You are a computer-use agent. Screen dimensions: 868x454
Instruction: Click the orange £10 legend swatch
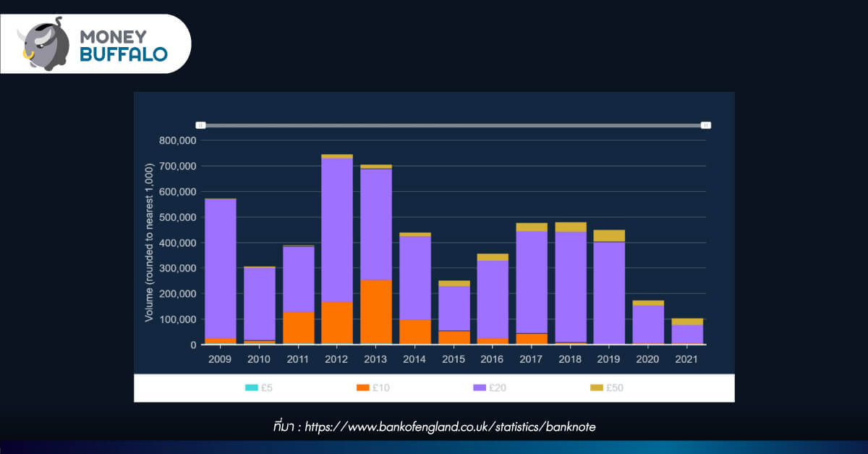(364, 388)
